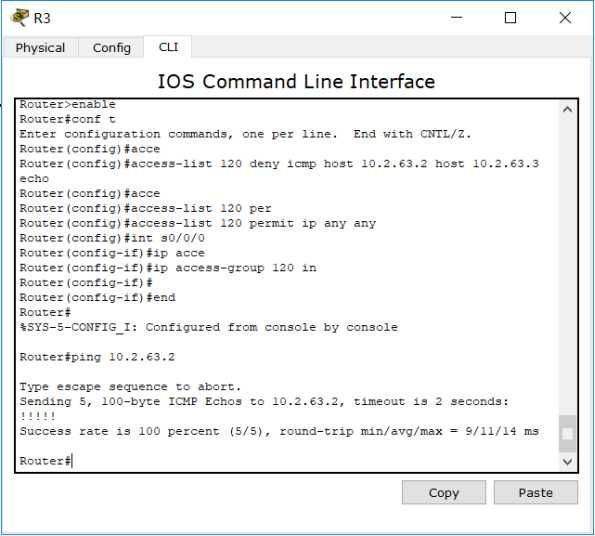Viewport: 595px width, 536px height.
Task: Select the CLI tab
Action: pyautogui.click(x=168, y=47)
